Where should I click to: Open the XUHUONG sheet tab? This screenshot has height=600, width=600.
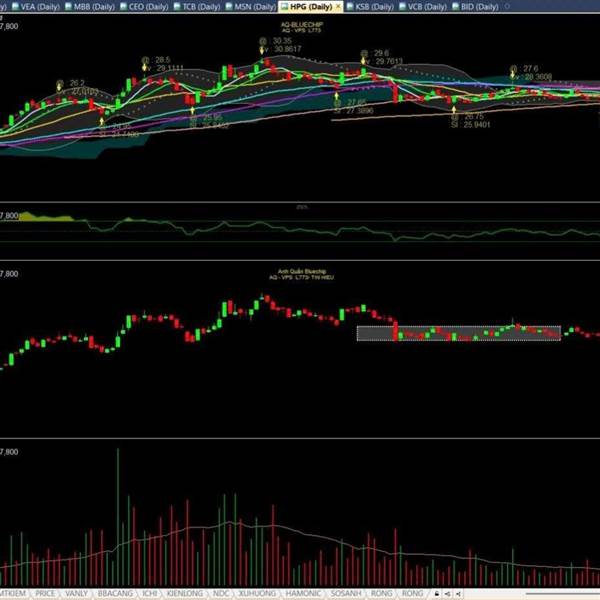(x=257, y=593)
